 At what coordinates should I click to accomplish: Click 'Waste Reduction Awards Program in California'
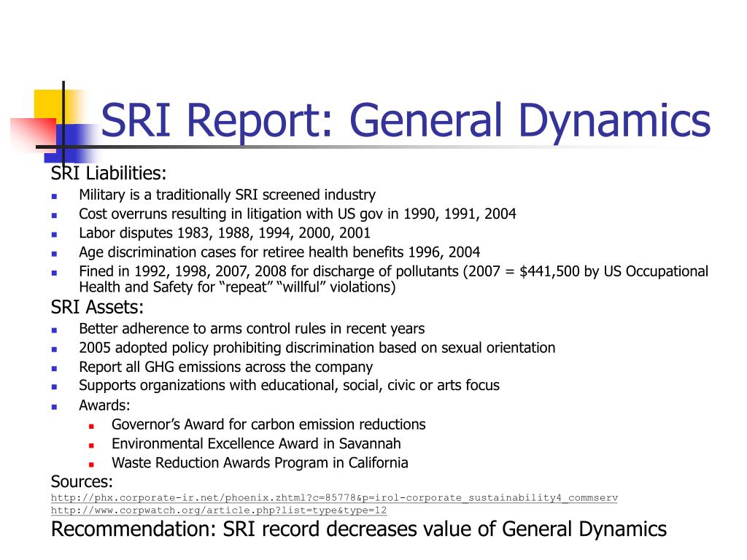pos(260,463)
